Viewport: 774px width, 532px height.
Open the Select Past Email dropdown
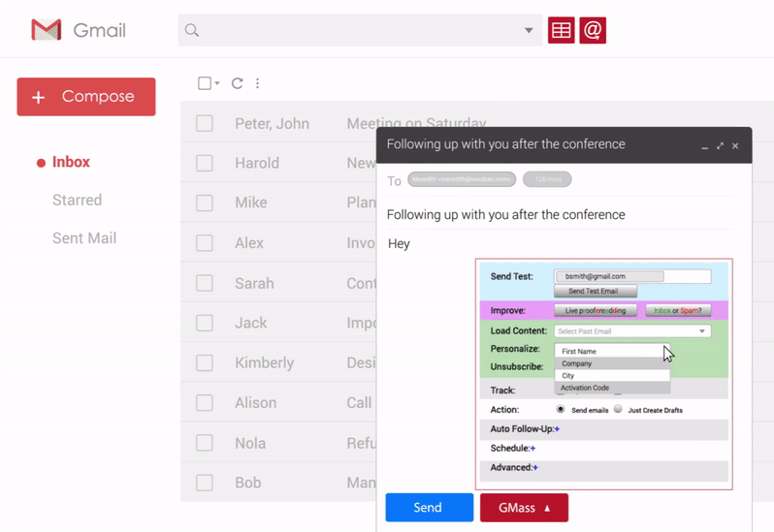click(x=631, y=331)
